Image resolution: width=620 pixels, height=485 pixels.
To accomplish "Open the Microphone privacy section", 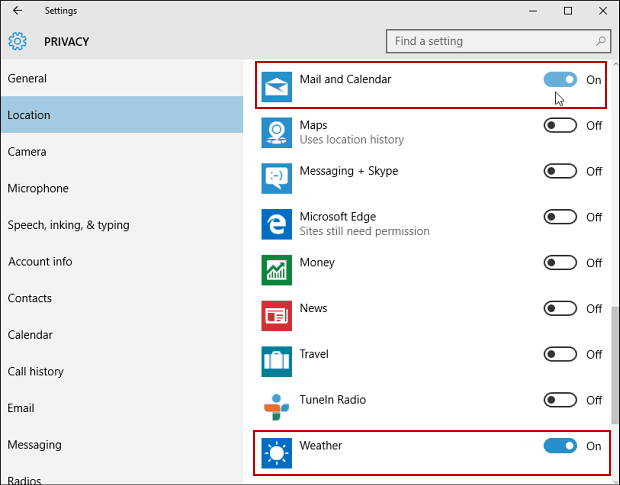I will coord(122,188).
